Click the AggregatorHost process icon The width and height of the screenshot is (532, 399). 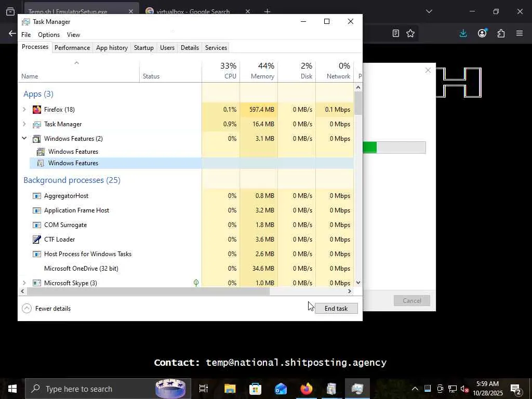click(x=37, y=196)
